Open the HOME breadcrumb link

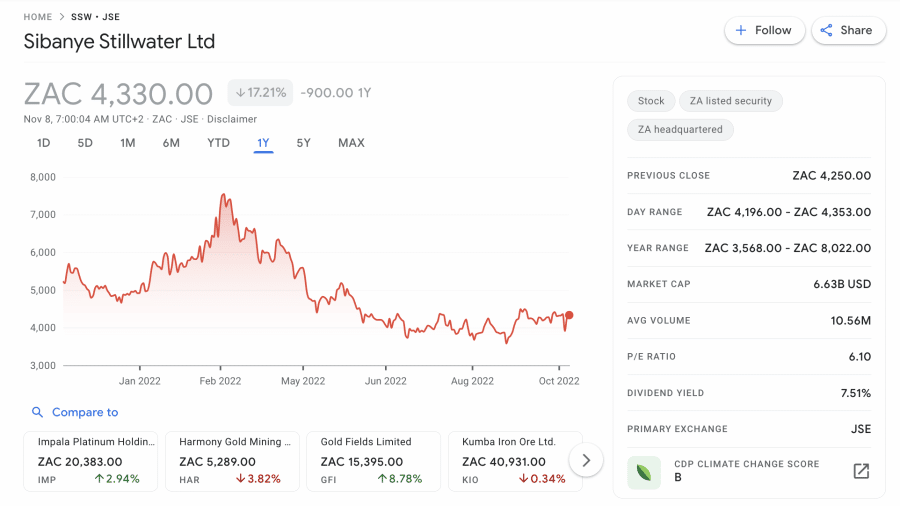click(38, 17)
